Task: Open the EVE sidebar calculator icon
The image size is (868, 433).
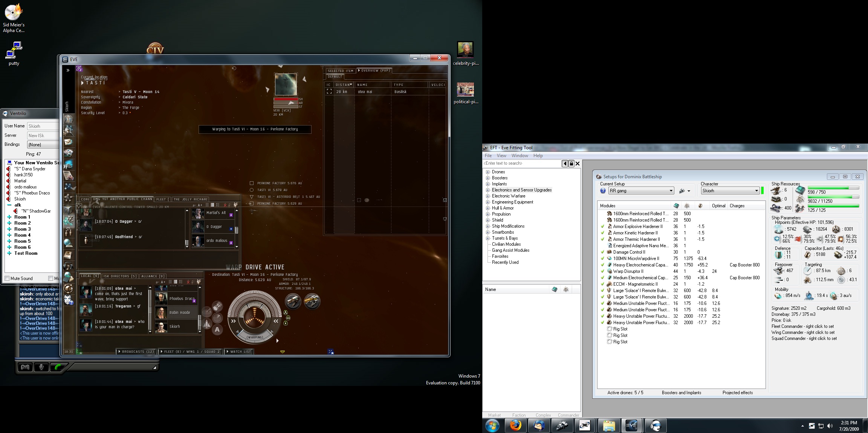Action: click(x=68, y=277)
